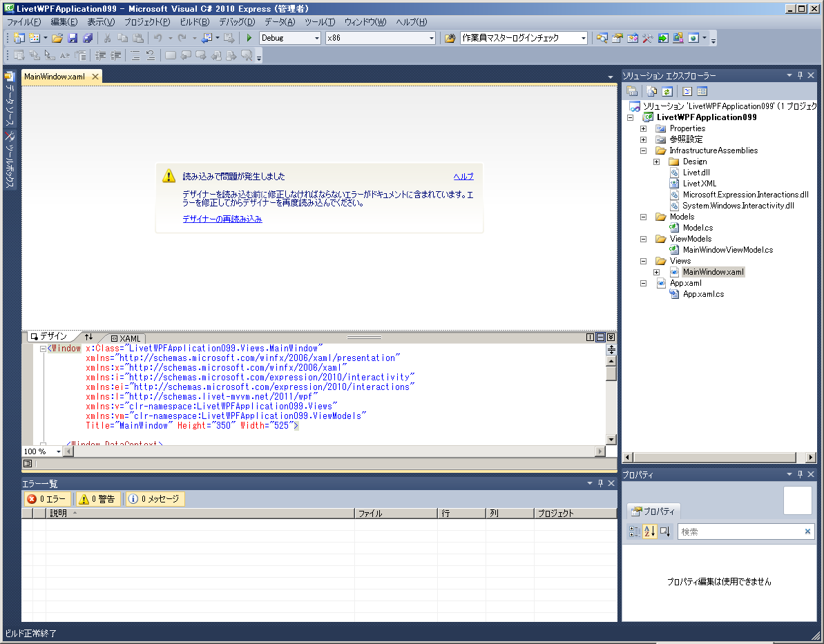
Task: Switch to vertical split view
Action: pyautogui.click(x=590, y=338)
